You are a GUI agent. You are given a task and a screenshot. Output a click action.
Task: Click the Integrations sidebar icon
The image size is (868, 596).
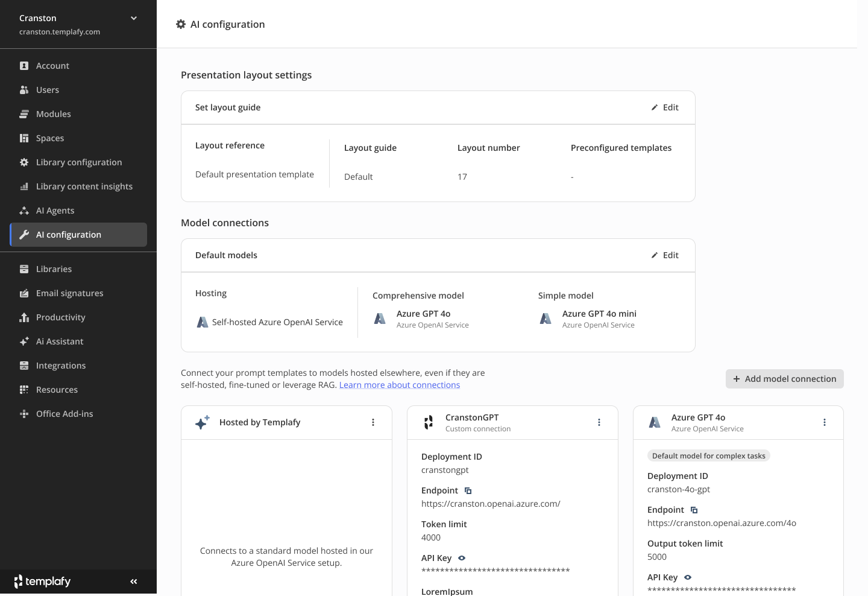point(24,366)
